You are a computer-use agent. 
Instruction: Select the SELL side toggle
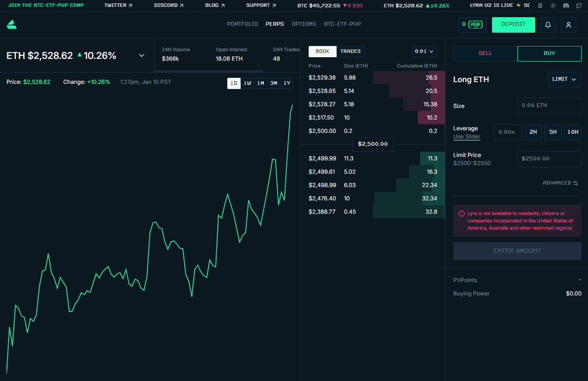pos(485,53)
